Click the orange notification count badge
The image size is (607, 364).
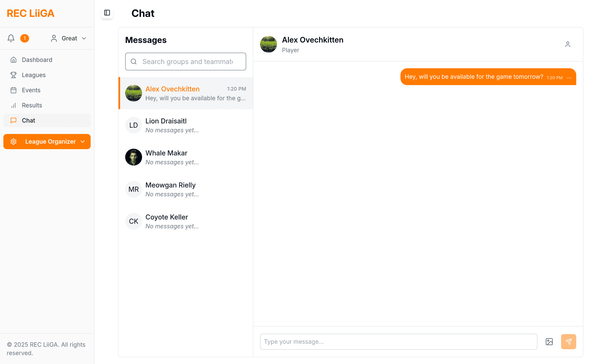(x=24, y=38)
